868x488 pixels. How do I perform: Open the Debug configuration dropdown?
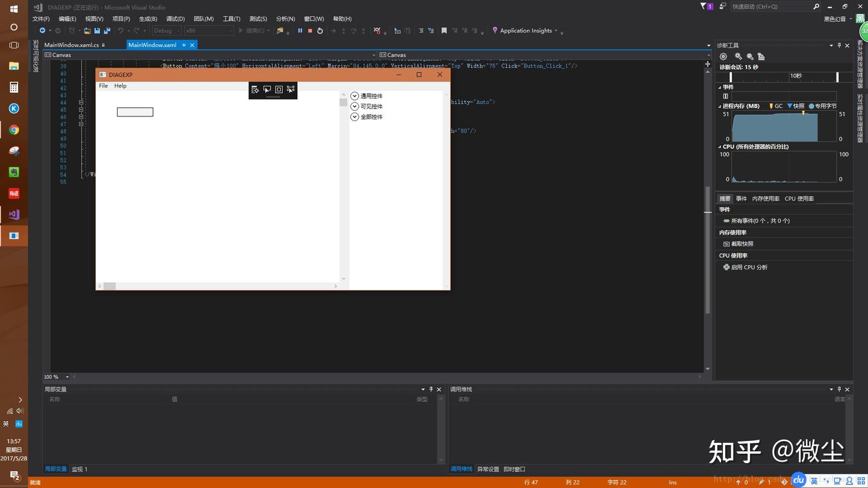[x=166, y=31]
